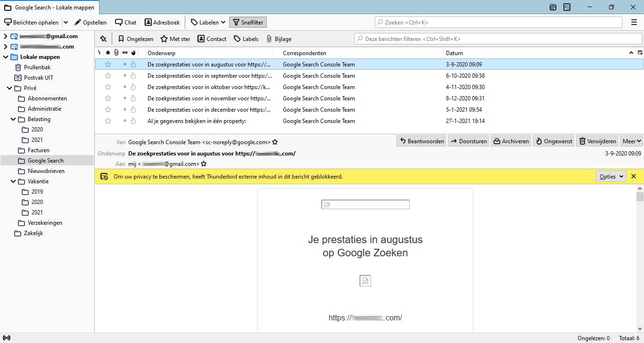Select the Google Search - Lokale mappen tab

point(50,8)
